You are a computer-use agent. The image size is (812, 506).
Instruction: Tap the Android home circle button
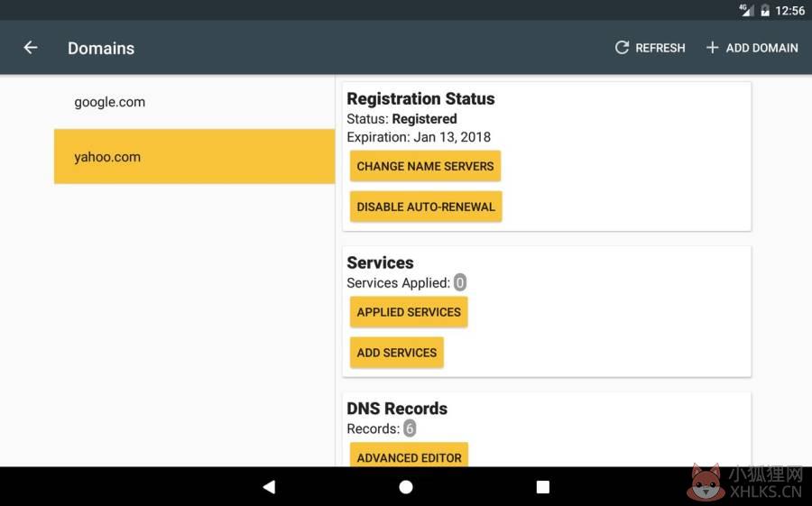coord(406,487)
